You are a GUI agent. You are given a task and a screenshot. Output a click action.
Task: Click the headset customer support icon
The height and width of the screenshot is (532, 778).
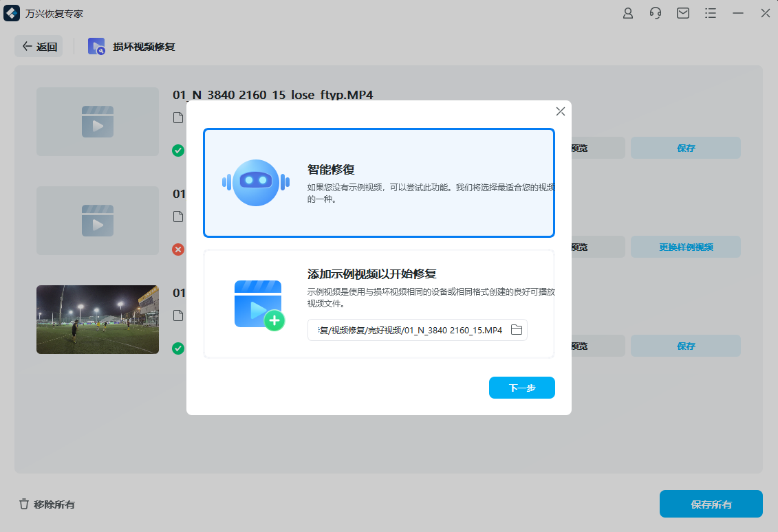pyautogui.click(x=655, y=12)
